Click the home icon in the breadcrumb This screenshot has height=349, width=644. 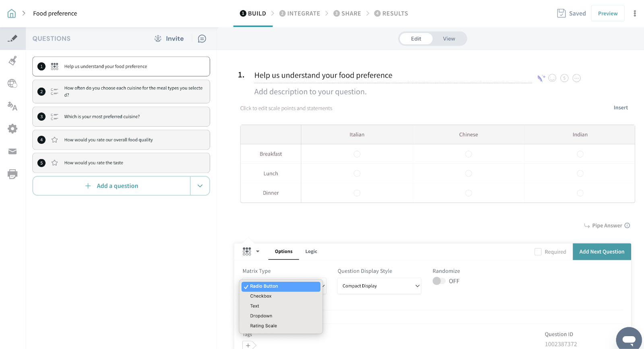12,14
